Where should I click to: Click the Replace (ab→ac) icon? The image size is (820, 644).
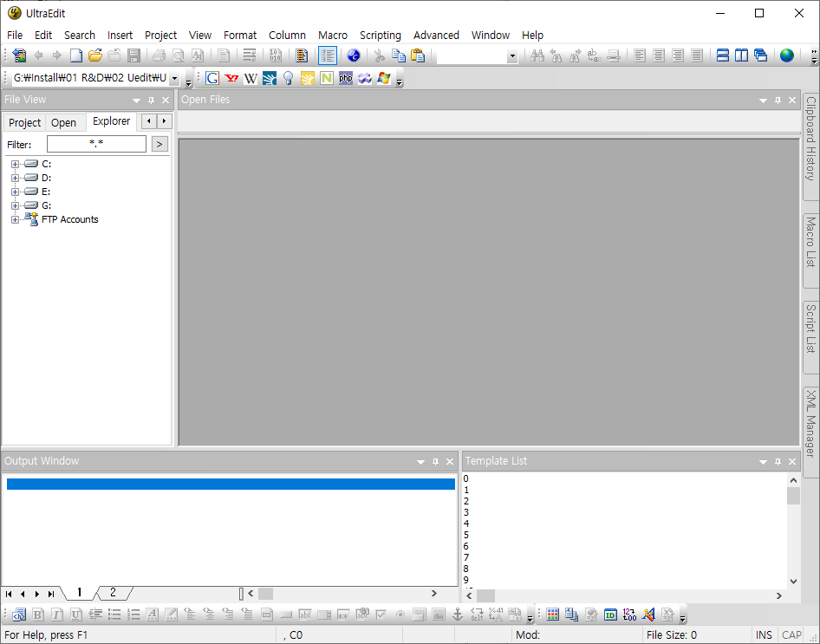(594, 55)
